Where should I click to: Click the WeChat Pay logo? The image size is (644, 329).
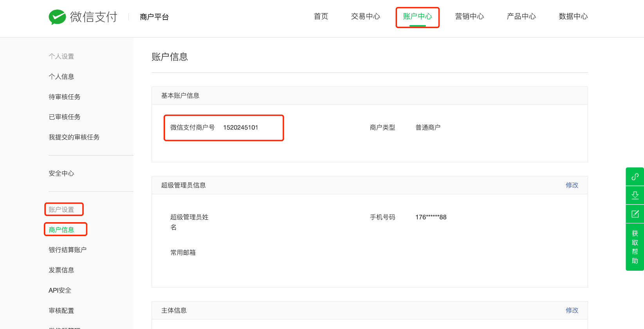point(83,17)
